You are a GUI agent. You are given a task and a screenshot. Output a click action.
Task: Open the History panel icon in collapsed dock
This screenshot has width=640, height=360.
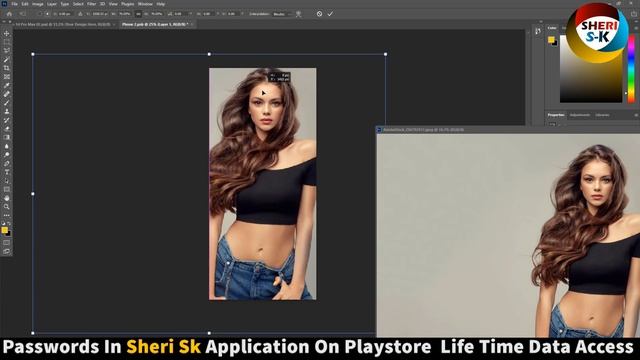tap(538, 31)
